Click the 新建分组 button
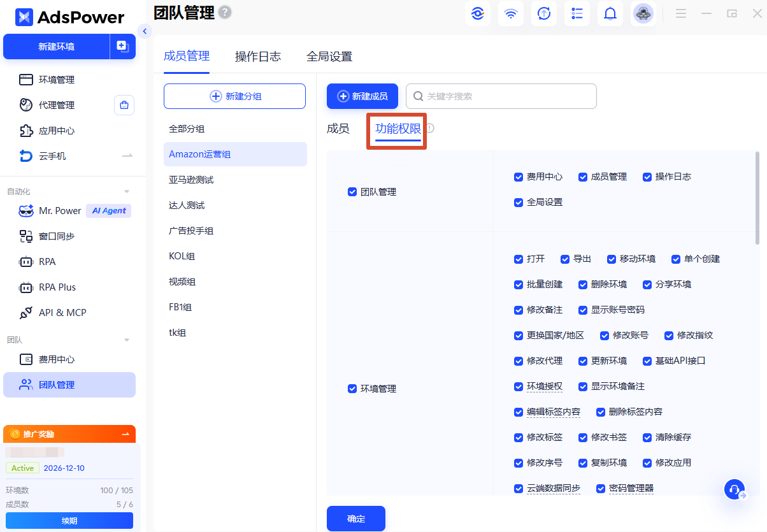767x532 pixels. pos(235,96)
